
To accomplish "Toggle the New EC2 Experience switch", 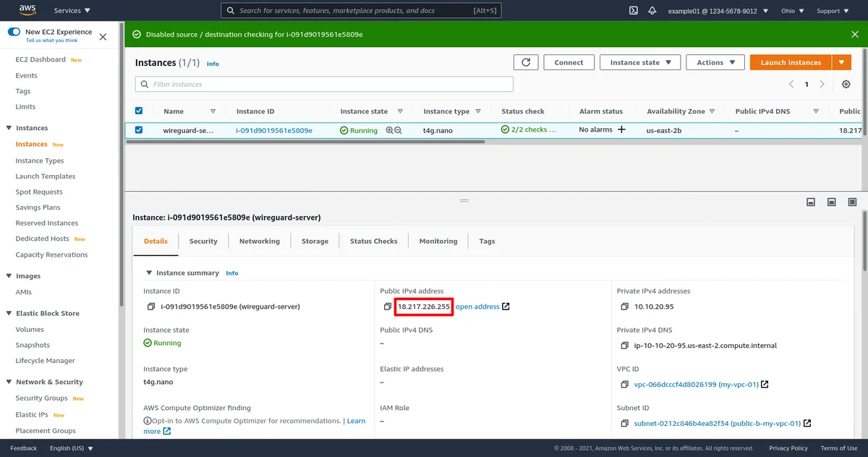I will tap(14, 32).
